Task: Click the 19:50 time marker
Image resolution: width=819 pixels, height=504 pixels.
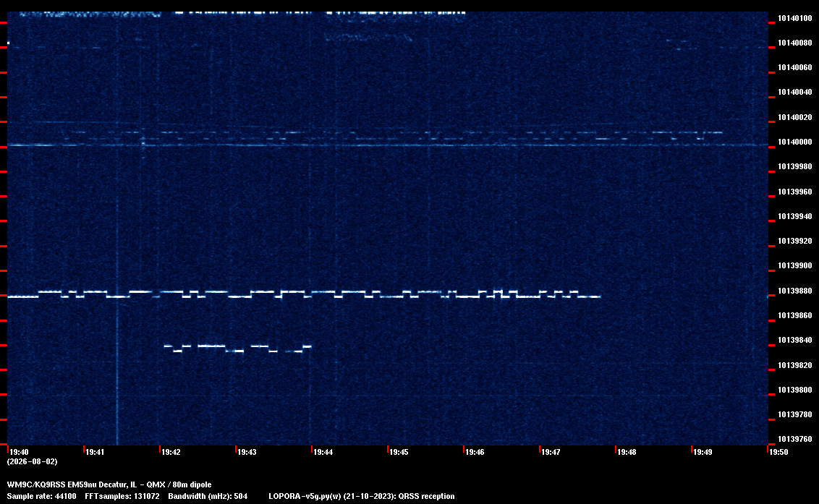Action: coord(778,452)
